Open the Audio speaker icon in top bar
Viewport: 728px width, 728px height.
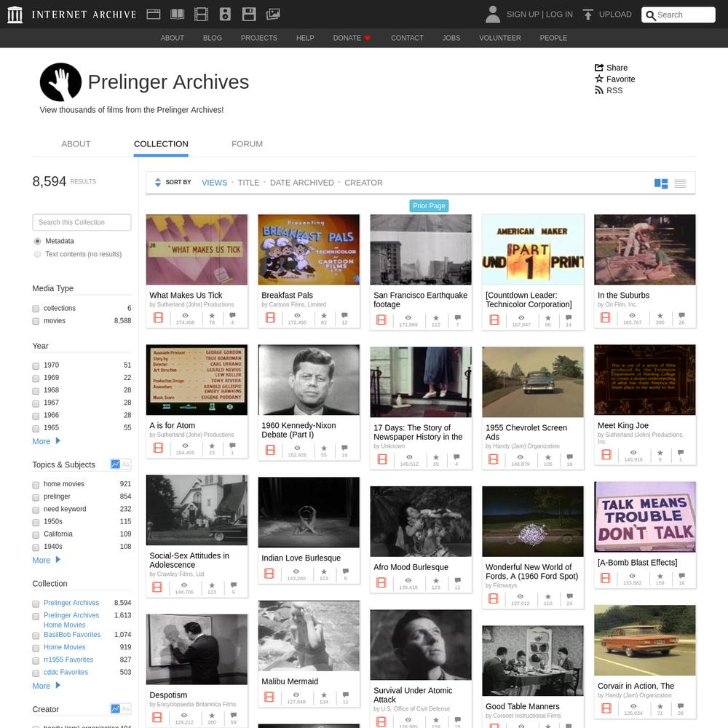point(225,15)
